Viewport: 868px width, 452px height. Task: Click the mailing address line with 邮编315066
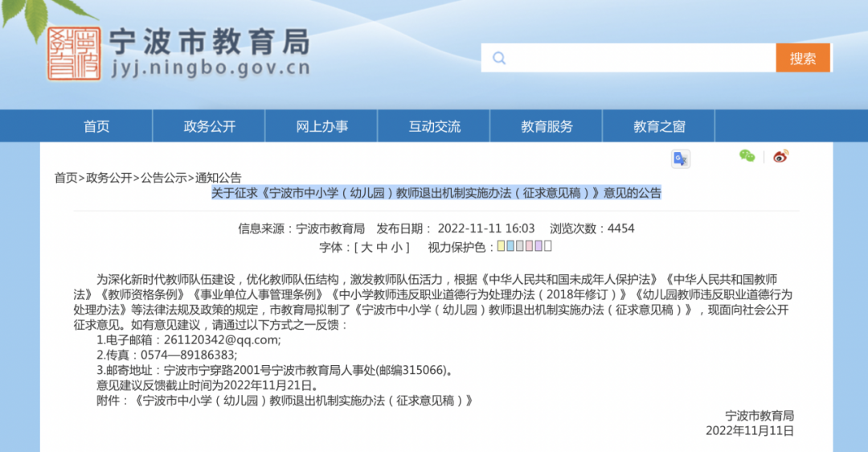[275, 370]
